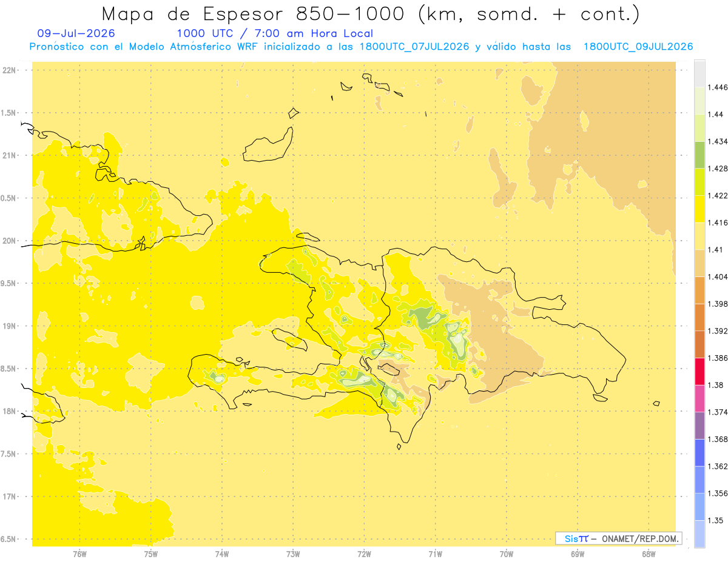Image resolution: width=728 pixels, height=562 pixels.
Task: Click the pink swatch between 1.374 and 1.38
Action: point(699,398)
